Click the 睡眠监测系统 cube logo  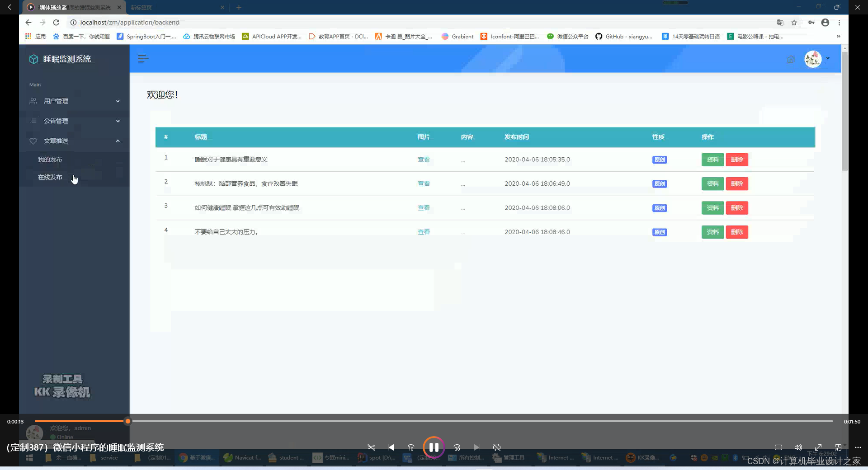point(33,59)
